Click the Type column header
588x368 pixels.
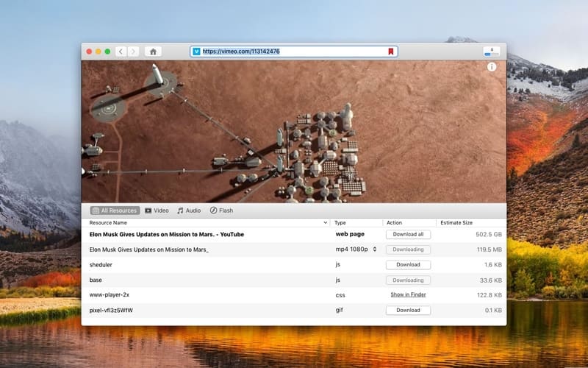(x=340, y=222)
